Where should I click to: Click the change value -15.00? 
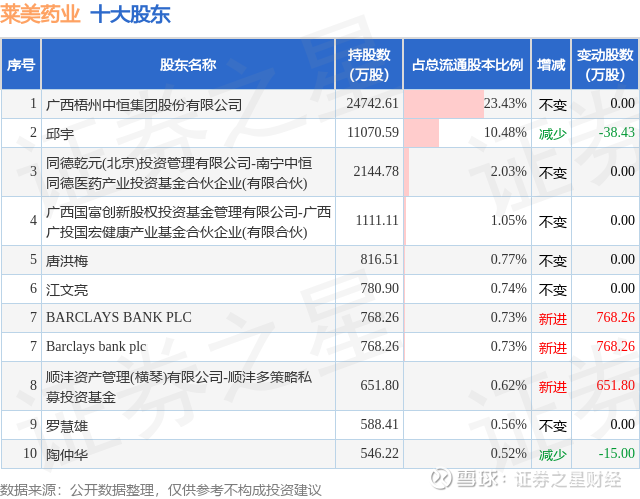[x=616, y=454]
